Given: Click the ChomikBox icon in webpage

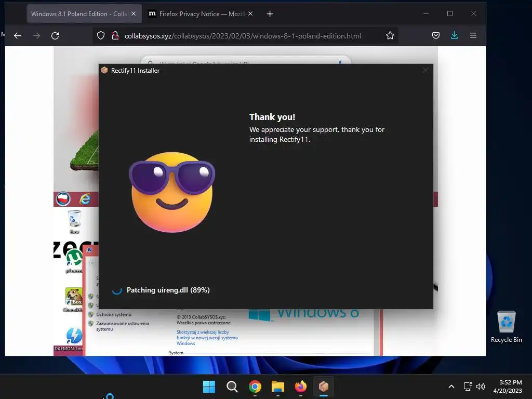Looking at the screenshot, I should tap(73, 300).
